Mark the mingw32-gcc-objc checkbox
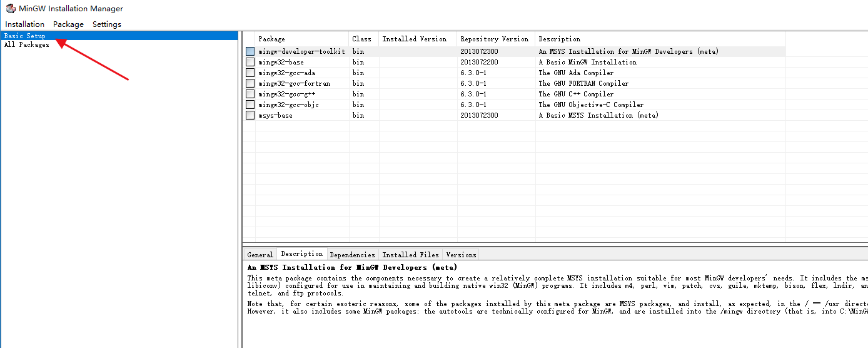This screenshot has height=348, width=868. (x=250, y=105)
